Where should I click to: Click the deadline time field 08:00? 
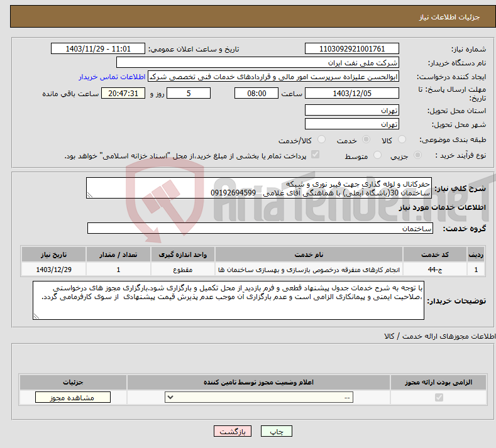click(256, 93)
